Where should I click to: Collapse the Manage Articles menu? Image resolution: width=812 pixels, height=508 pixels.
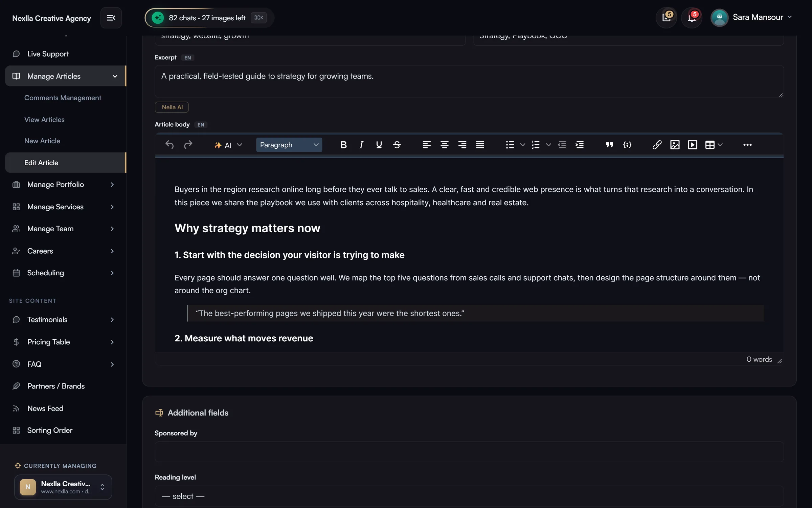[x=66, y=76]
